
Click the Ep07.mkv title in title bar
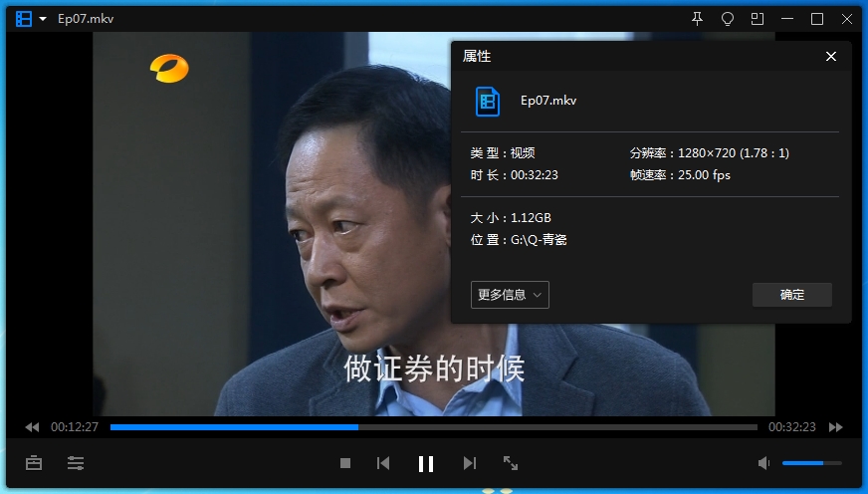(x=86, y=19)
